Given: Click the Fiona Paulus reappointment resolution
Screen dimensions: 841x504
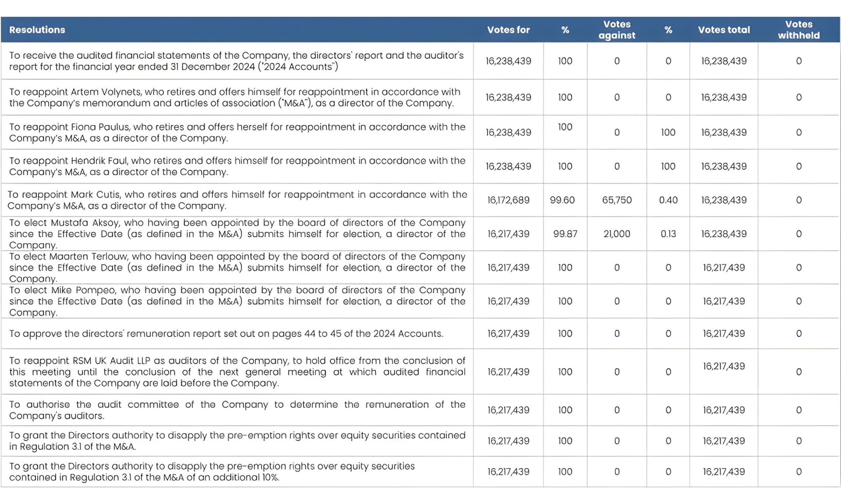Looking at the screenshot, I should (x=237, y=132).
